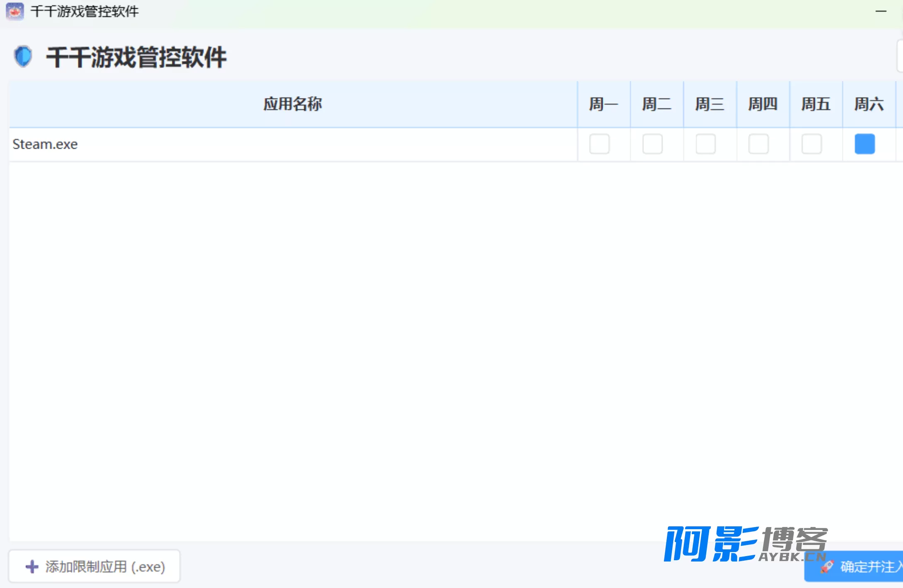The image size is (903, 588).
Task: Enable the 周五 restriction for Steam.exe
Action: (811, 144)
